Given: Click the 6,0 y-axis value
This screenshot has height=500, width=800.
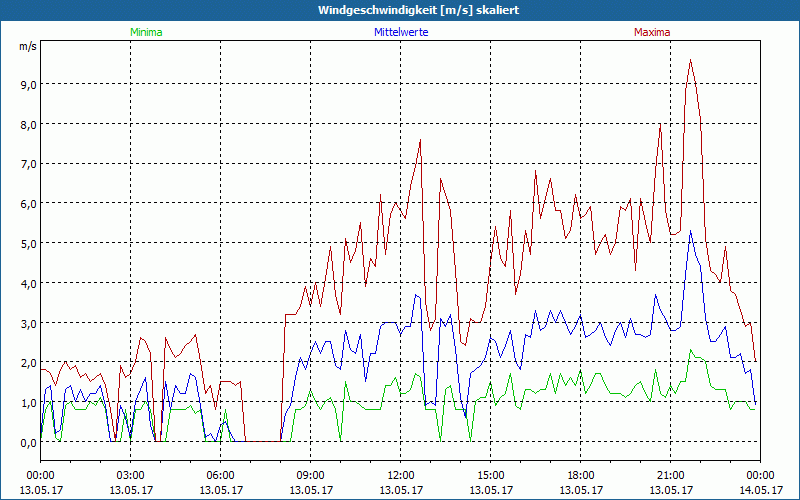Looking at the screenshot, I should 29,204.
